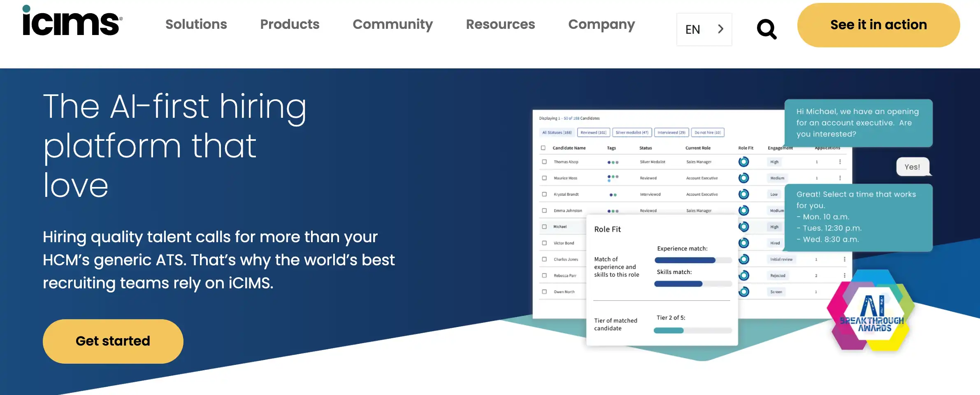
Task: Click the Rejected badge for Rebecca Parr
Action: click(778, 276)
